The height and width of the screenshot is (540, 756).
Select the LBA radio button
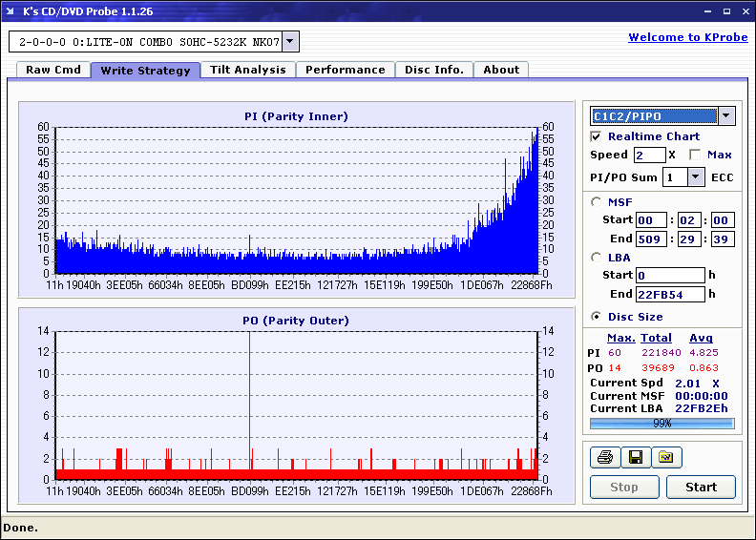pos(597,258)
